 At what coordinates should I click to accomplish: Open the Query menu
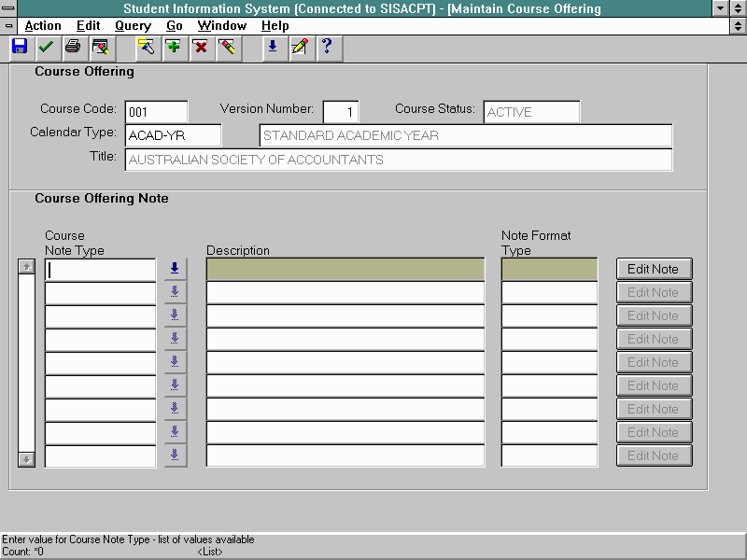(133, 26)
